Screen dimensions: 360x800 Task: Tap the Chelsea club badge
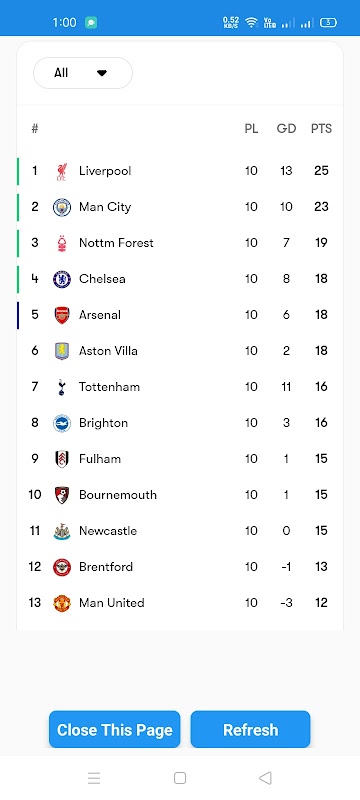pos(62,279)
